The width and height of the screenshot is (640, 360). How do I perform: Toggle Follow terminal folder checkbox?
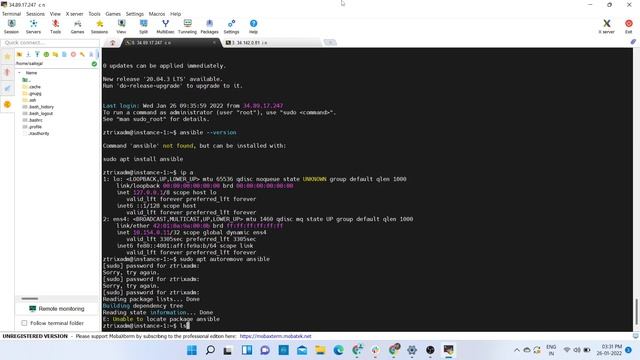[x=24, y=323]
